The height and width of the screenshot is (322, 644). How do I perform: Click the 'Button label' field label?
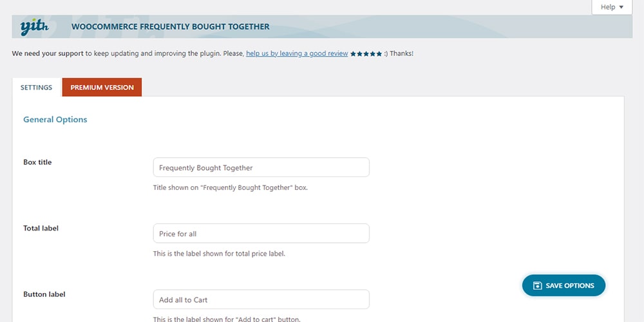[x=44, y=294]
